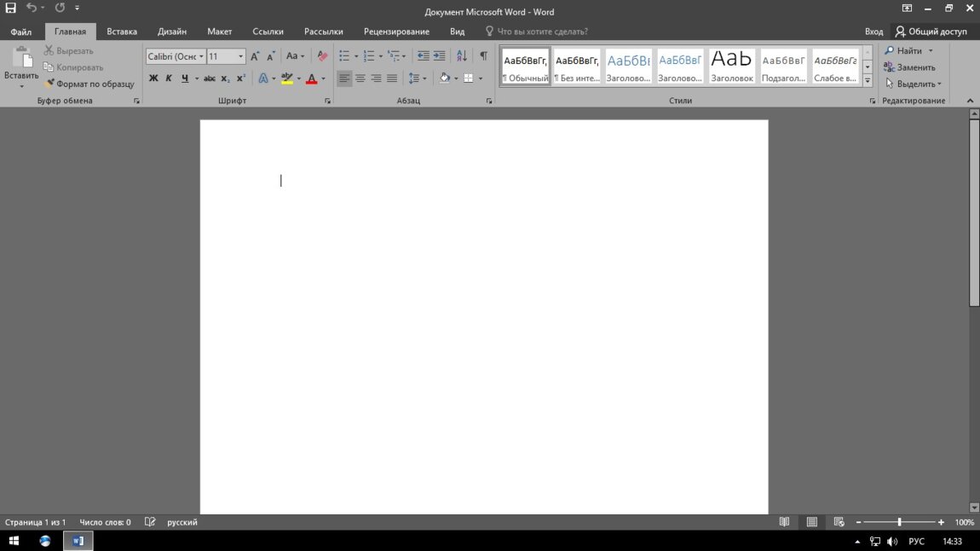980x551 pixels.
Task: Click the grow font size icon
Action: point(255,56)
